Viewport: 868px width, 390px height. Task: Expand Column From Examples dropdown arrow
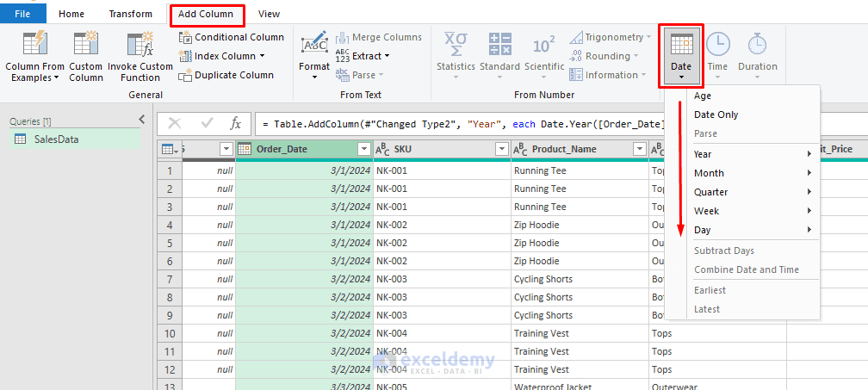pos(56,78)
